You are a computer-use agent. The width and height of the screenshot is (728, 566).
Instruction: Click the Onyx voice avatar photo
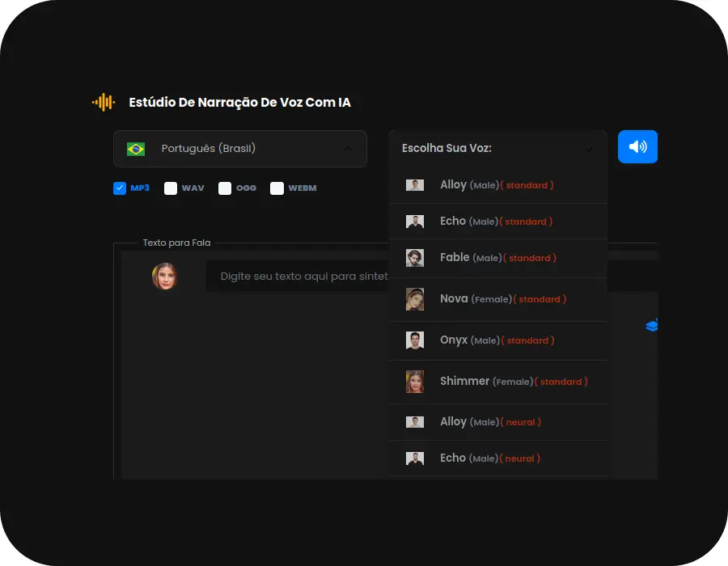click(415, 340)
